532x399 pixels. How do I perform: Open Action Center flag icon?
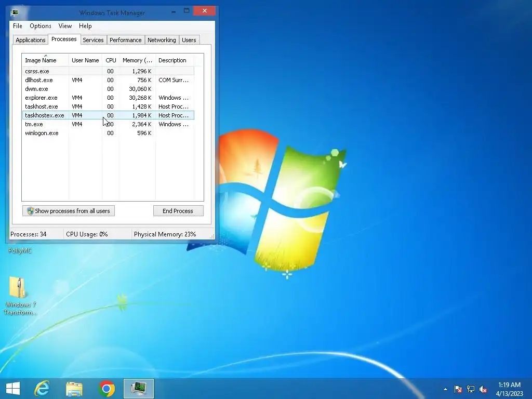(x=458, y=389)
